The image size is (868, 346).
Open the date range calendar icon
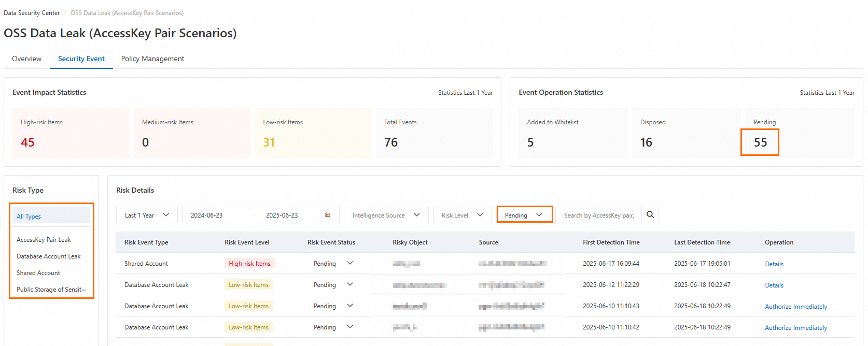[x=328, y=215]
